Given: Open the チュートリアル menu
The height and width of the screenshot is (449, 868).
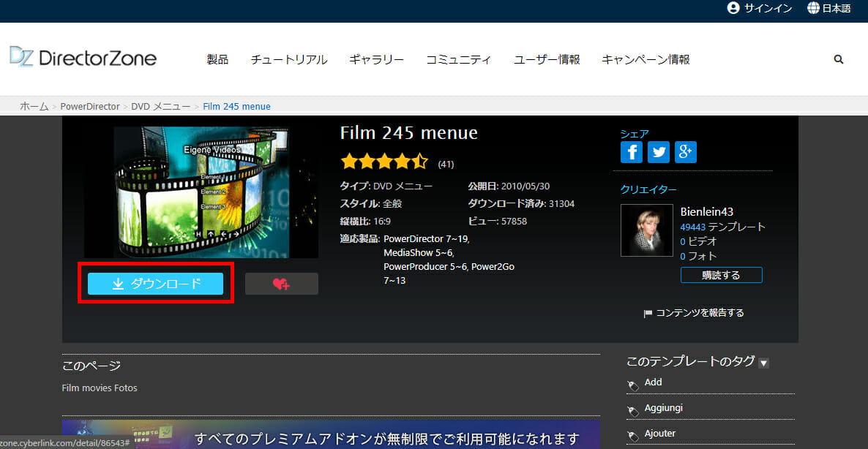Looking at the screenshot, I should [x=289, y=60].
